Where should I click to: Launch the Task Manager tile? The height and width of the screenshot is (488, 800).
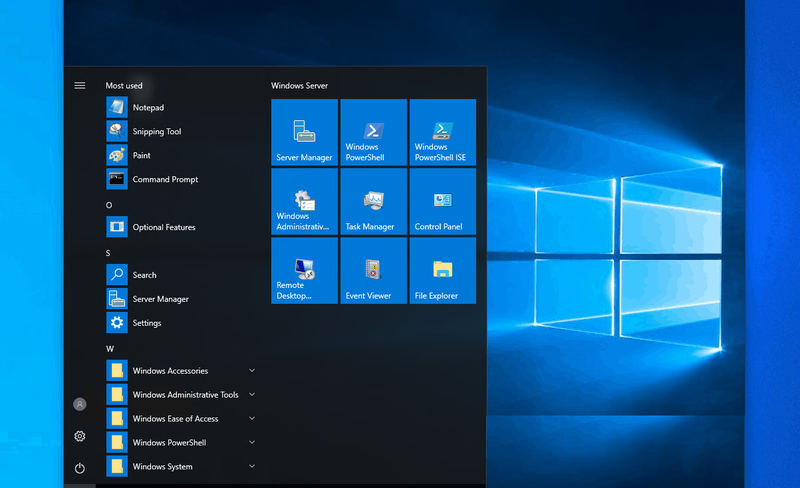point(373,202)
